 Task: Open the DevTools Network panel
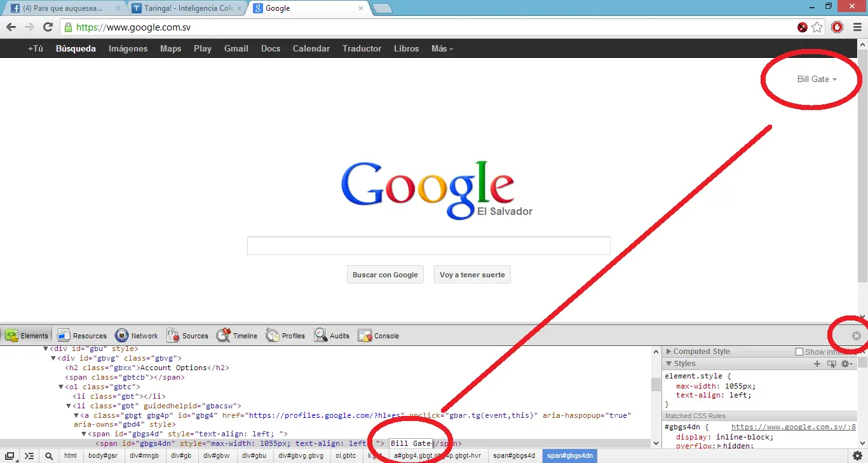pyautogui.click(x=137, y=335)
